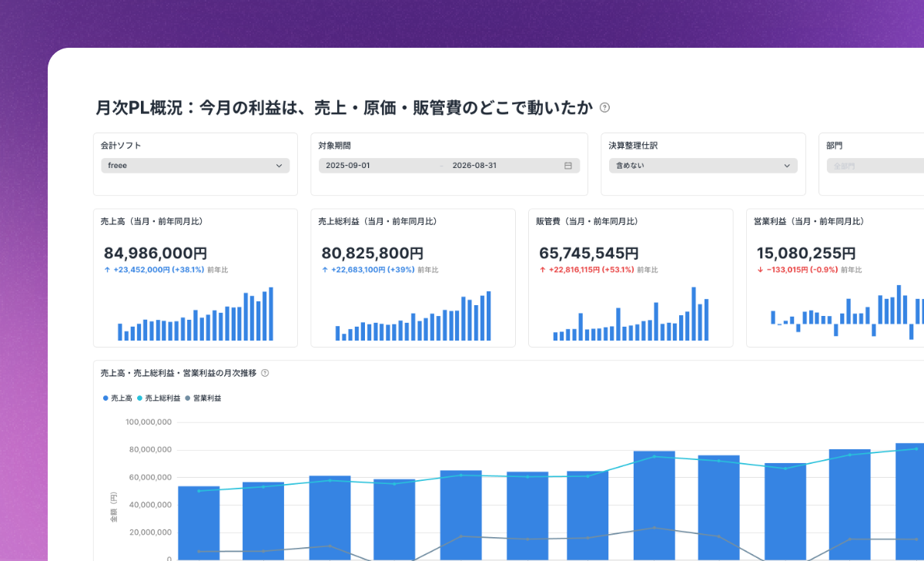Screen dimensions: 924x561
Task: Click 販管費(当月・前年同月比) card title
Action: [x=587, y=221]
